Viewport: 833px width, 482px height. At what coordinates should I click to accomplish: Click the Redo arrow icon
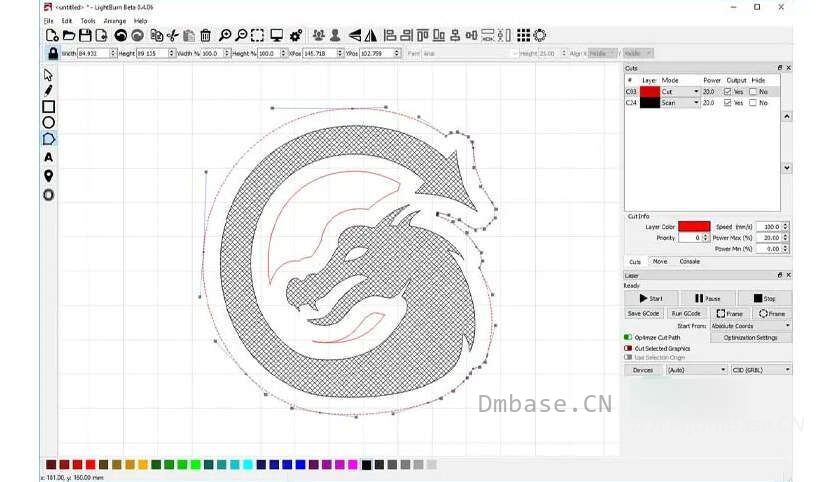click(138, 36)
